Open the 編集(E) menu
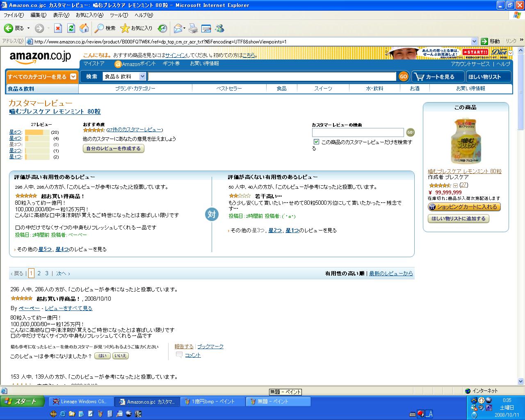This screenshot has width=525, height=420. pos(39,15)
